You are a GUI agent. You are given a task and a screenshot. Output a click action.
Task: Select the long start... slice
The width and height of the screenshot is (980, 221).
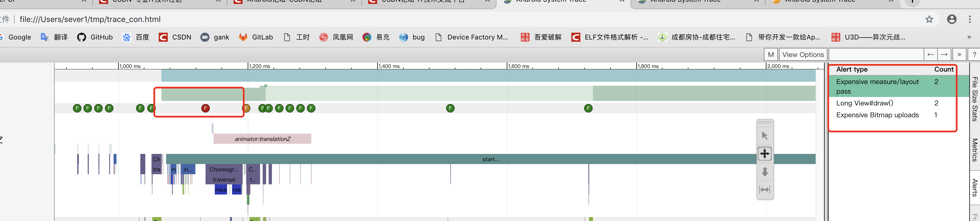click(491, 159)
